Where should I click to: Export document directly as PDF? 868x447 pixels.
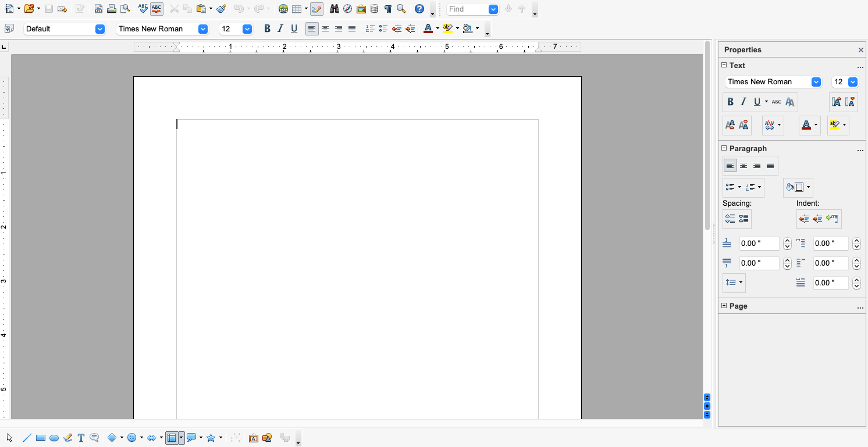coord(98,9)
